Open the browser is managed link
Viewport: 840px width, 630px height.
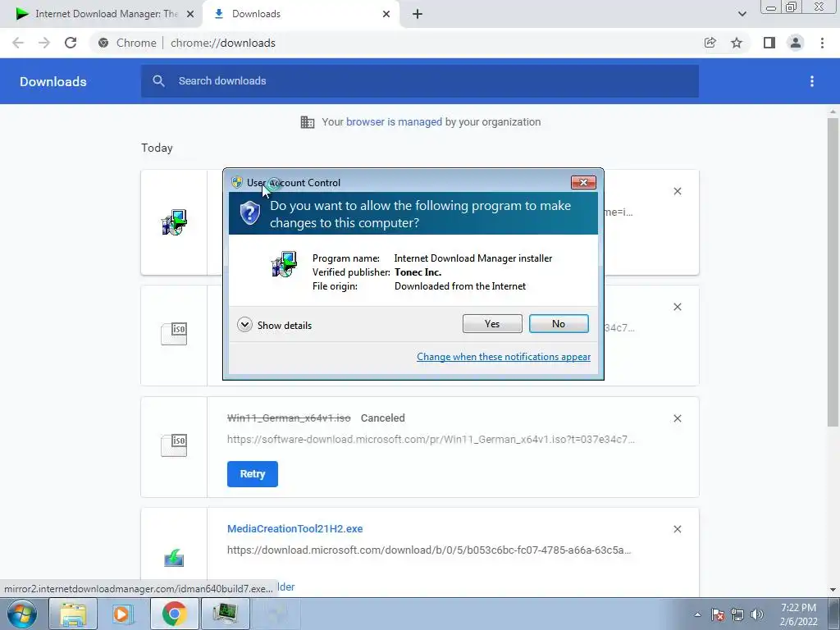pyautogui.click(x=394, y=122)
